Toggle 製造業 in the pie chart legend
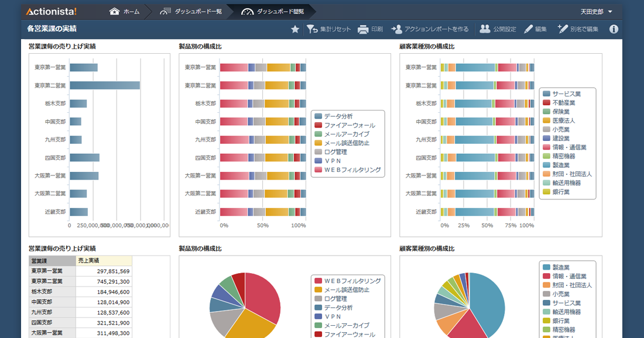The image size is (644, 338). [x=561, y=267]
